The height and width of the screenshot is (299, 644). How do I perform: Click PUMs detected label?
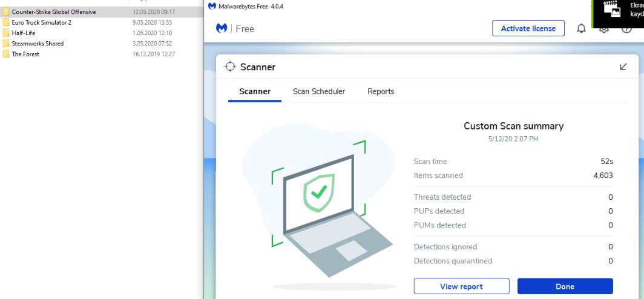[440, 225]
